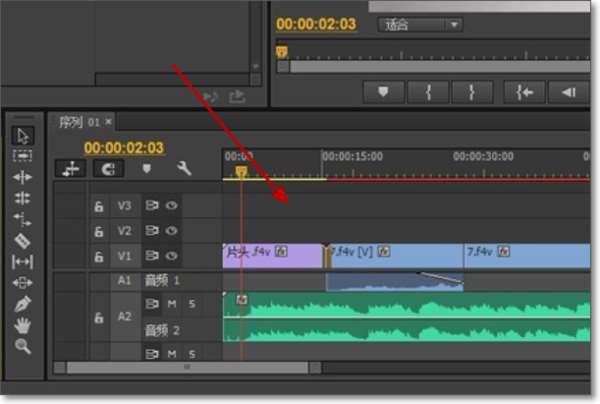This screenshot has width=600, height=404.
Task: Click fx badge on intro clip
Action: click(281, 251)
